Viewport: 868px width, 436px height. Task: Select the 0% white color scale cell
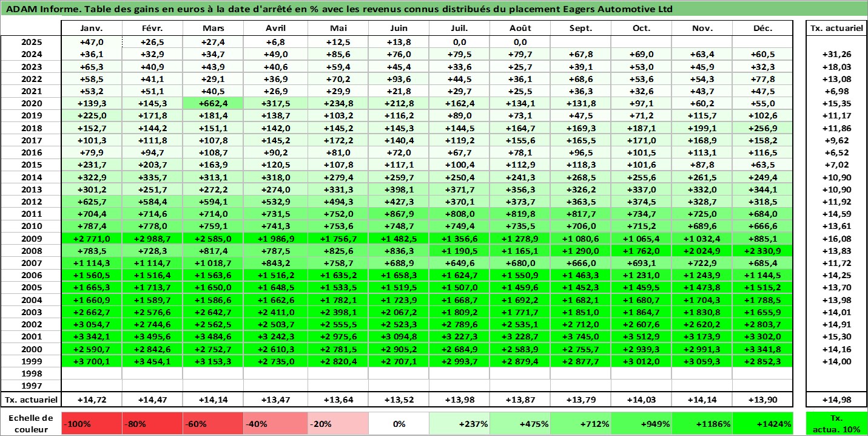click(399, 423)
